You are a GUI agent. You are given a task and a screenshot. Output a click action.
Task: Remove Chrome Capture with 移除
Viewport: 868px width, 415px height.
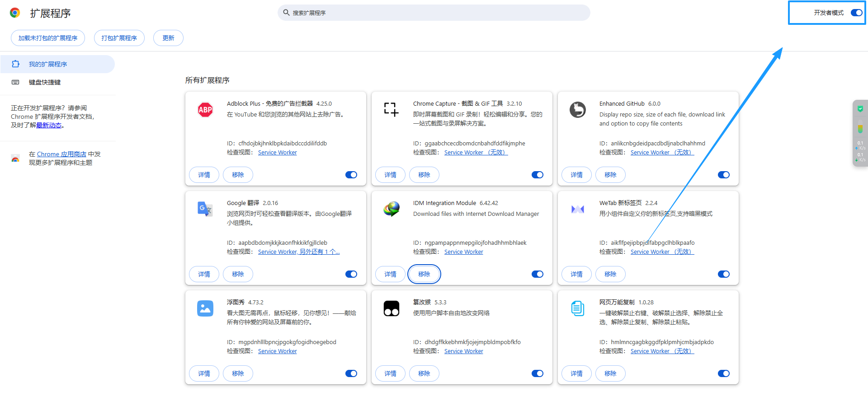[424, 175]
